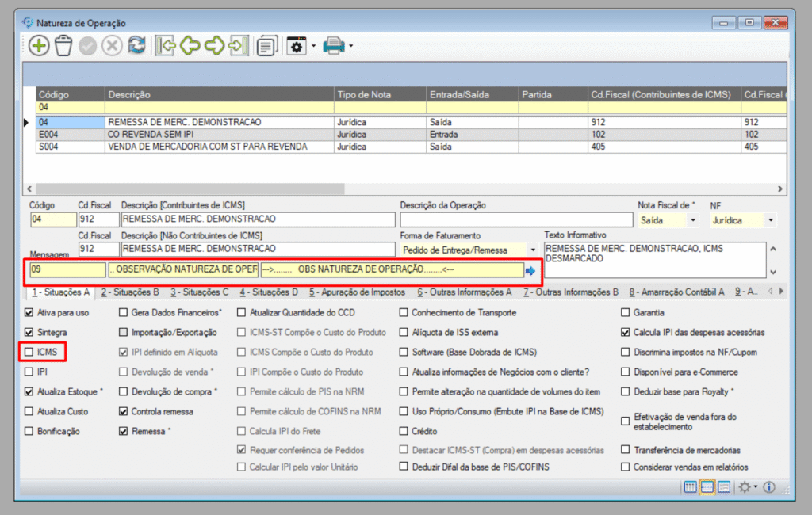Open the Nota Fiscal de dropdown
The height and width of the screenshot is (515, 812).
pyautogui.click(x=693, y=220)
